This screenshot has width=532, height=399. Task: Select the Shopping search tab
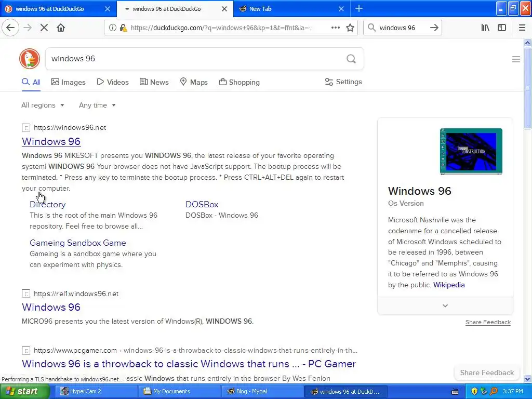239,82
